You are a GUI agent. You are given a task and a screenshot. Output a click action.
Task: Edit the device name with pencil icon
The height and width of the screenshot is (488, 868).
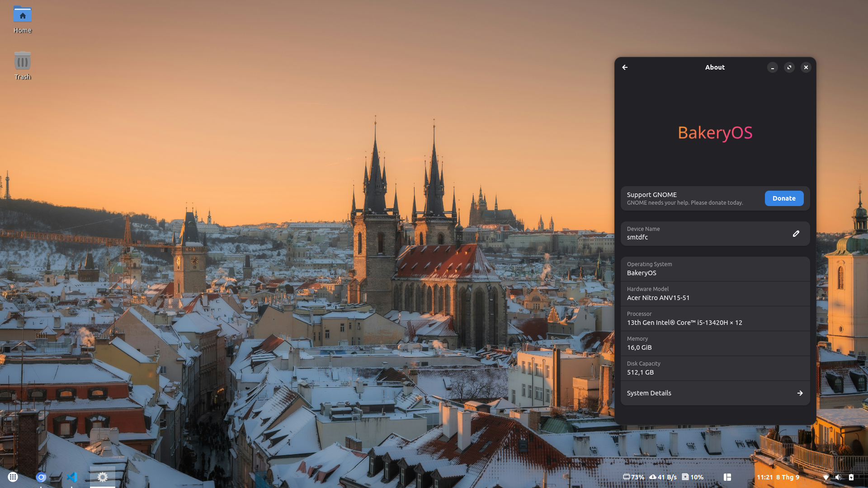tap(796, 234)
